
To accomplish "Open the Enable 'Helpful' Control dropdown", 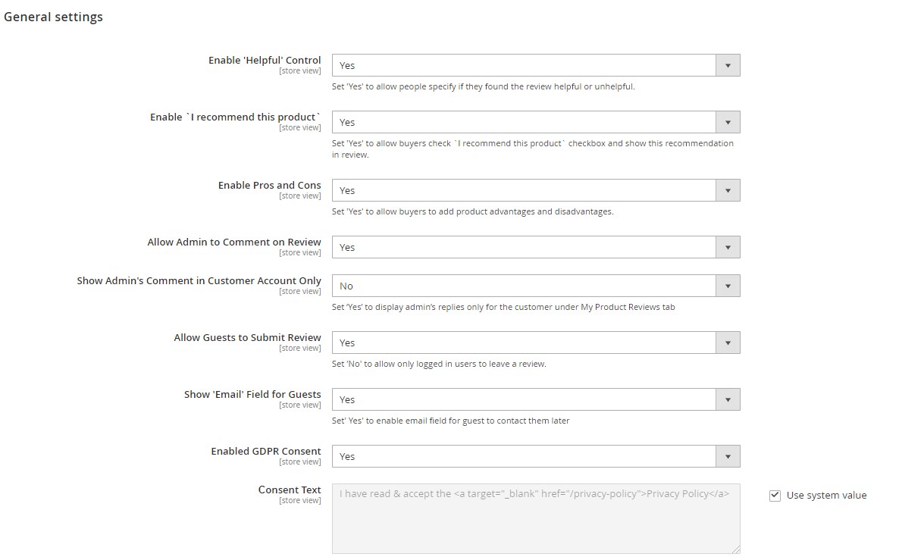I will 524,66.
